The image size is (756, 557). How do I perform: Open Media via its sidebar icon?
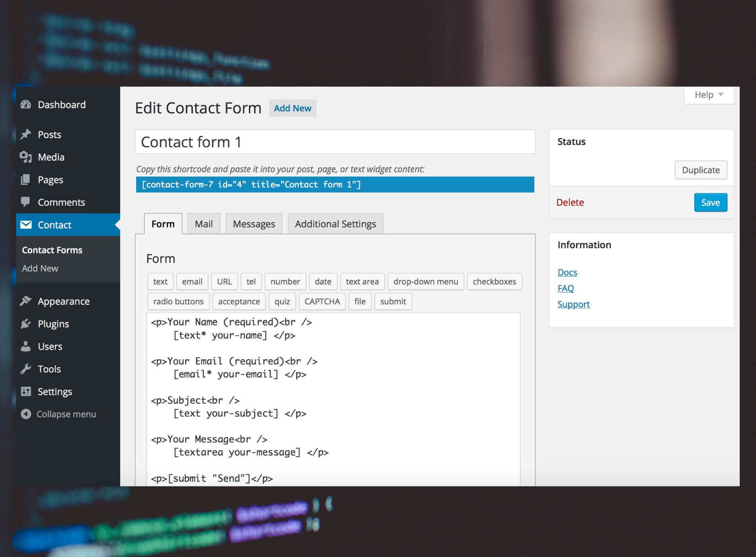(x=25, y=157)
